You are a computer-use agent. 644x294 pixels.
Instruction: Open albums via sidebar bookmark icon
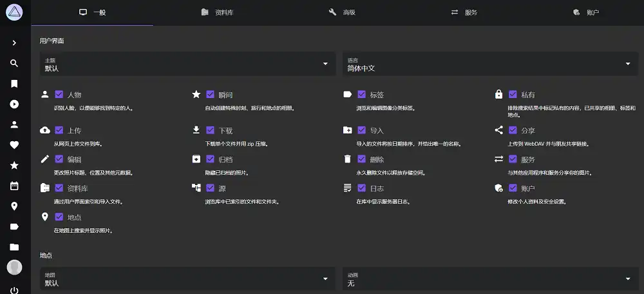click(14, 84)
